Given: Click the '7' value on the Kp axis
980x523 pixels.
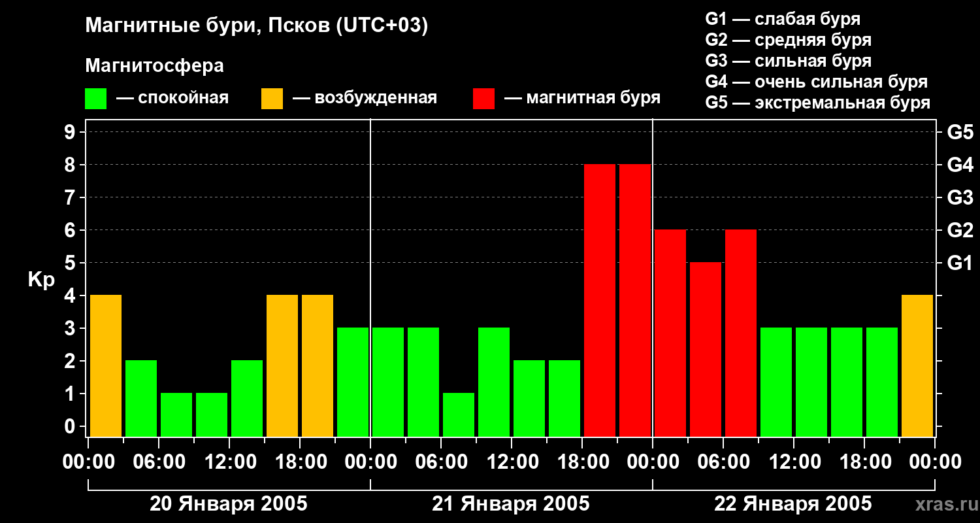Looking at the screenshot, I should click(71, 197).
